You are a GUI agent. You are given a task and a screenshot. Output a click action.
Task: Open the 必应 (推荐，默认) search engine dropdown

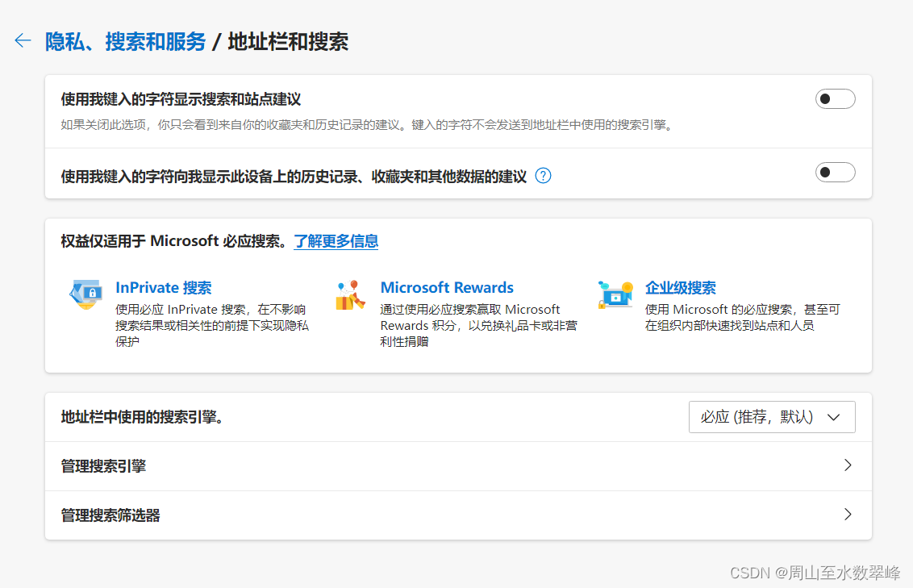coord(772,417)
